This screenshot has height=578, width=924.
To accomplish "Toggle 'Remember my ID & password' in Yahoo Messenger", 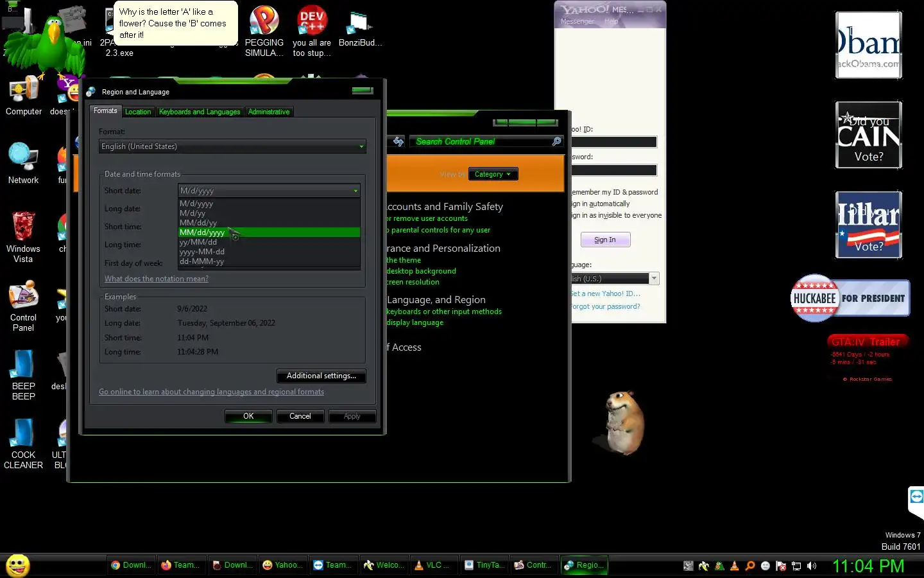I will pos(615,192).
